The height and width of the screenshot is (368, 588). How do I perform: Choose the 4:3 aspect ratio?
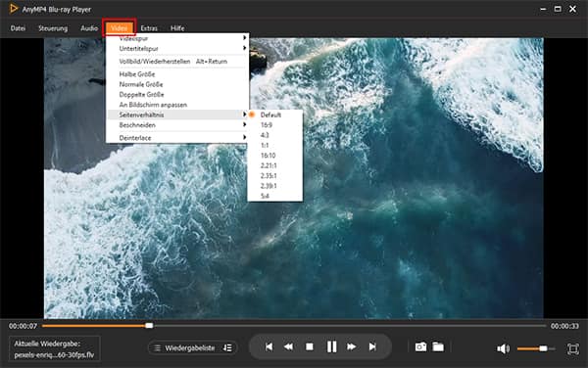[x=275, y=135]
